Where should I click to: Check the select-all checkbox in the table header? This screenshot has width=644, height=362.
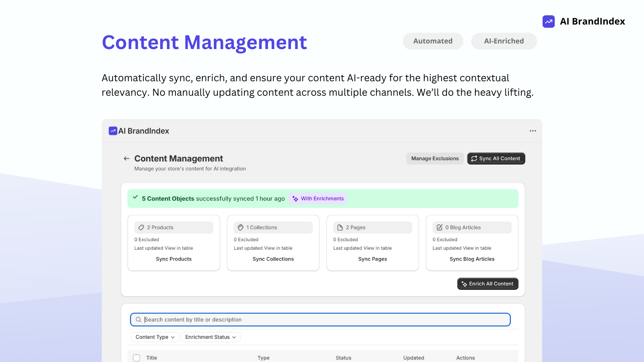coord(136,357)
